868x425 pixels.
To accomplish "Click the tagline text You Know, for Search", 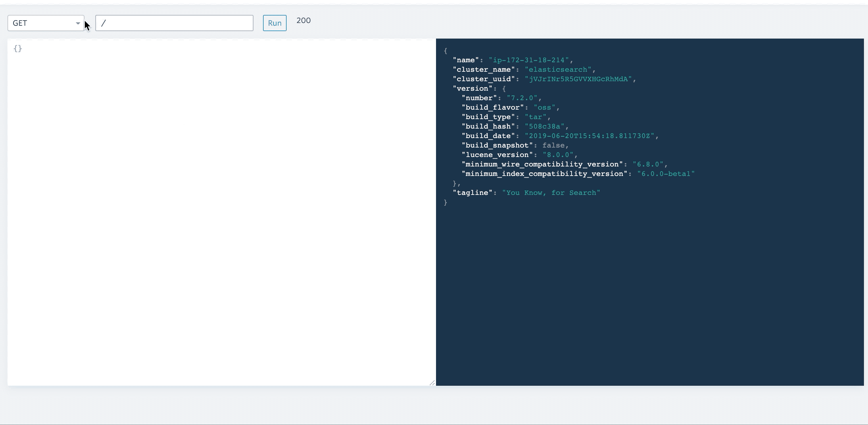I will (x=551, y=193).
